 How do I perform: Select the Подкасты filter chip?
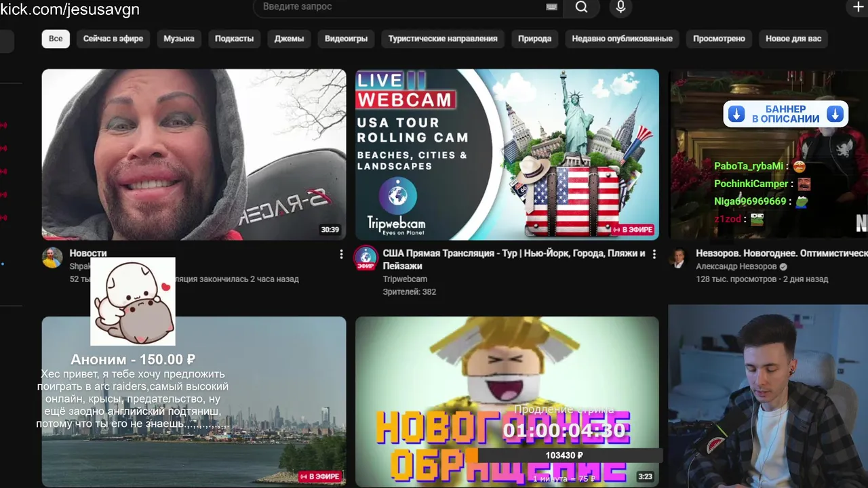point(234,39)
